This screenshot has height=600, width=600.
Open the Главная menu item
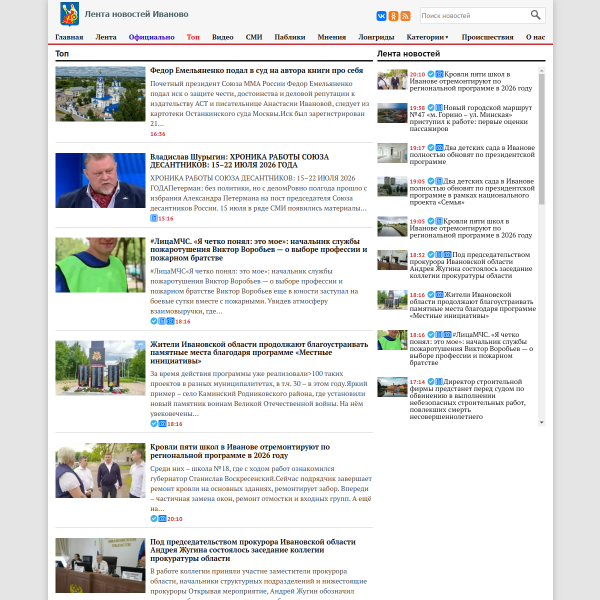[x=69, y=37]
